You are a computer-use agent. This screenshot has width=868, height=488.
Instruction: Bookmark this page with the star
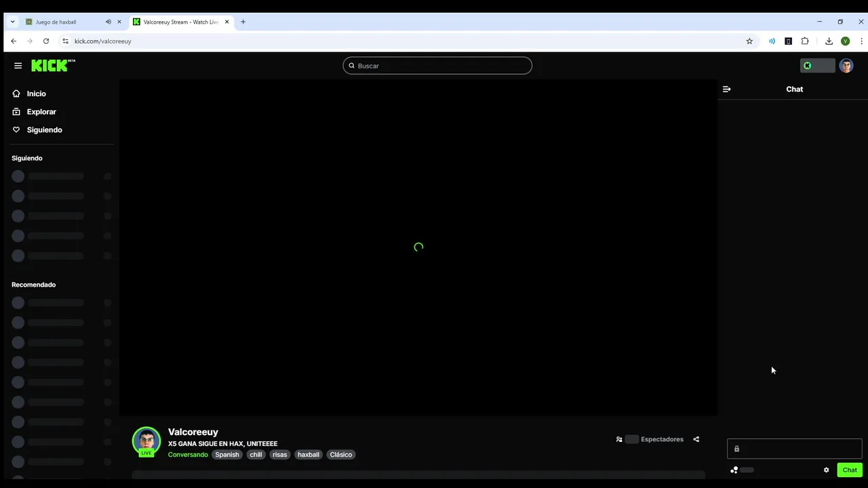[749, 41]
